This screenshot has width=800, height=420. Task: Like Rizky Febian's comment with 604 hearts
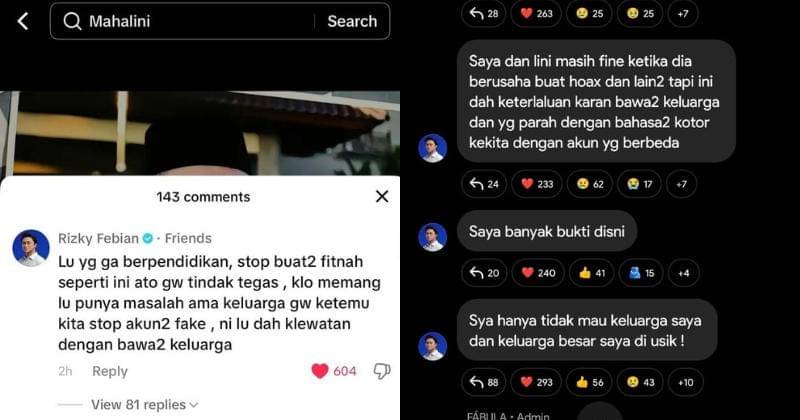(x=320, y=371)
